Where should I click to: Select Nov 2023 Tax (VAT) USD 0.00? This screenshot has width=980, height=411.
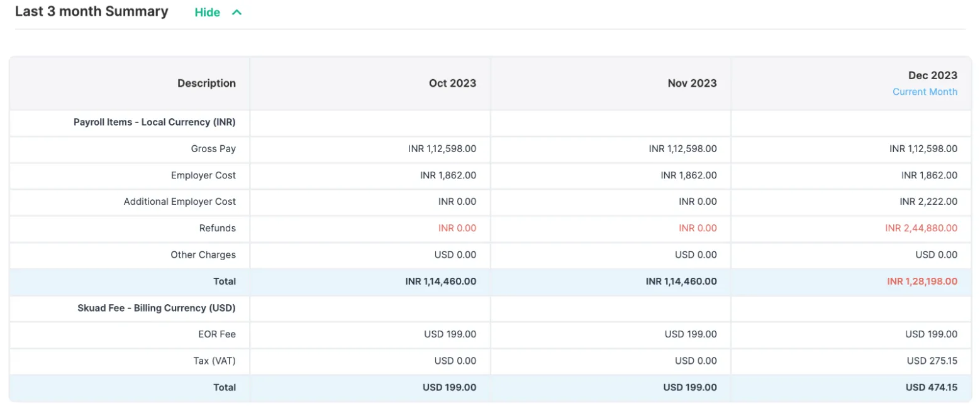(x=696, y=361)
